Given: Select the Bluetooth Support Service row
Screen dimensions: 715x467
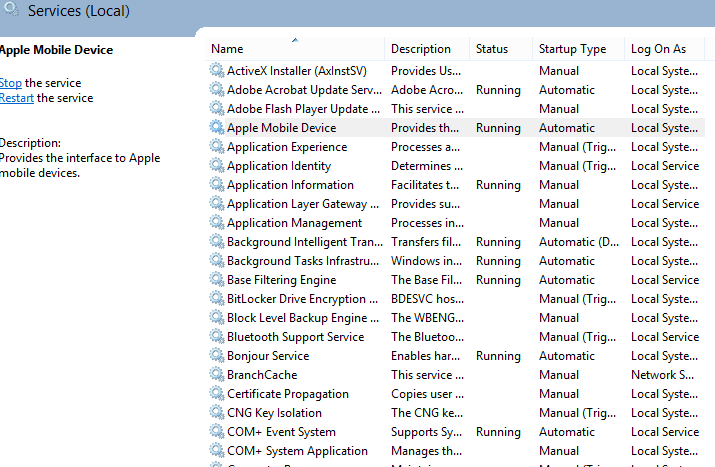Looking at the screenshot, I should (295, 337).
